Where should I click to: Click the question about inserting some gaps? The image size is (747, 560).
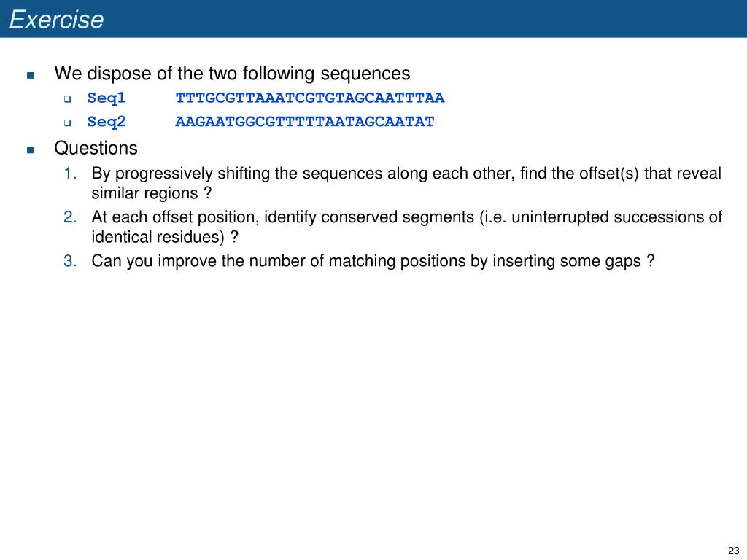[373, 262]
